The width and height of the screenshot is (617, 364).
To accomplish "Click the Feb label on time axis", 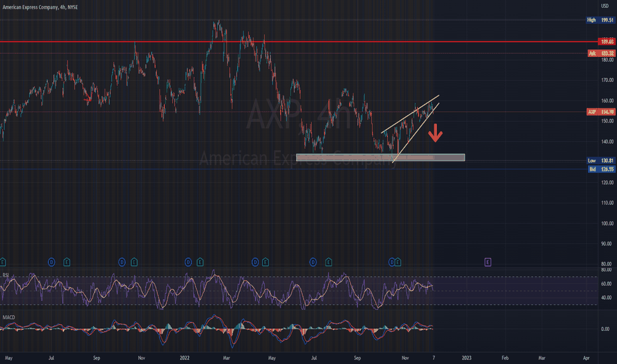I will coord(505,358).
